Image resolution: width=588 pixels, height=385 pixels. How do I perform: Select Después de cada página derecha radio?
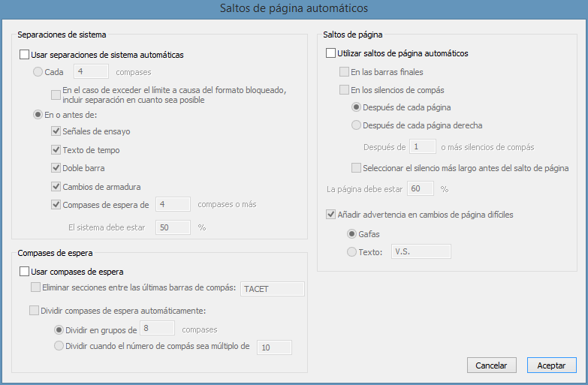click(356, 125)
